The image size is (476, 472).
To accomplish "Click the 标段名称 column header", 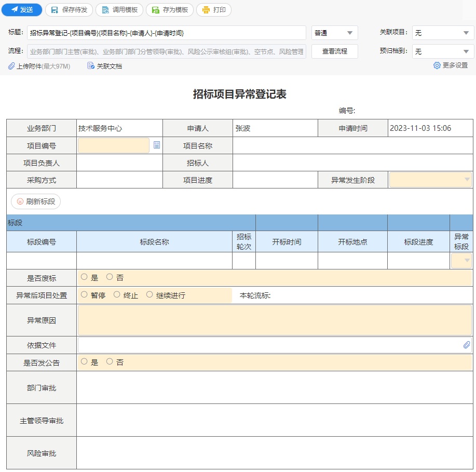I will 155,242.
